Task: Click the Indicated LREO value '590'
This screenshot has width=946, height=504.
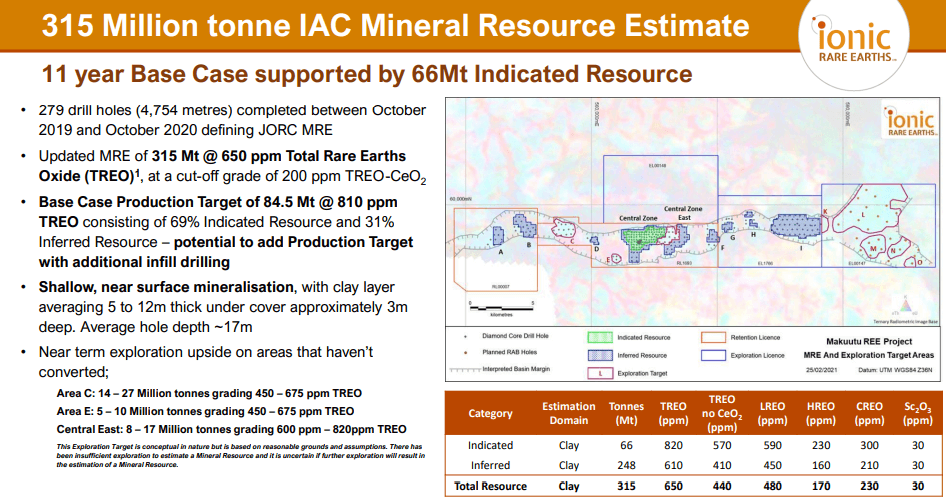Action: click(x=772, y=445)
